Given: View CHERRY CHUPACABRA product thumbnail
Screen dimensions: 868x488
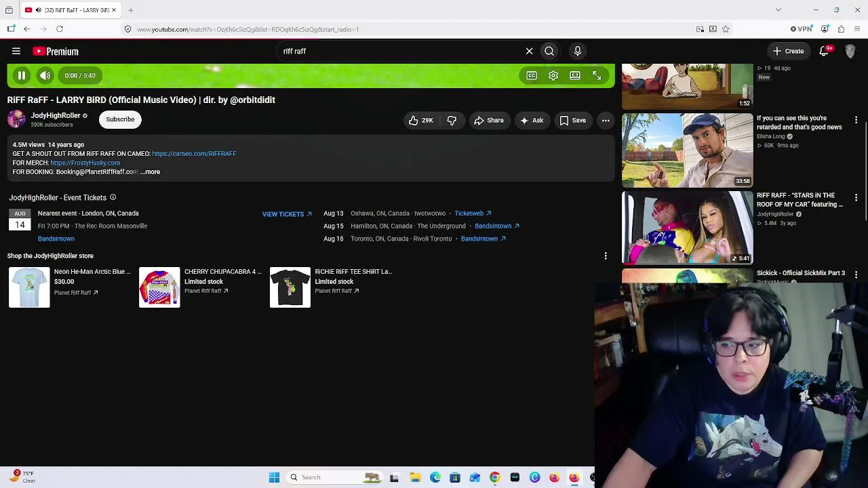Looking at the screenshot, I should pos(159,287).
